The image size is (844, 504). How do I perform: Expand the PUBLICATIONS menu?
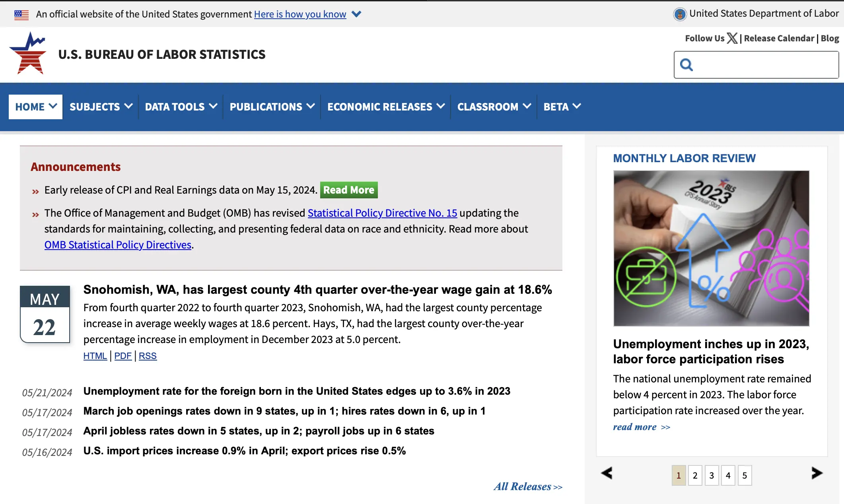point(272,107)
